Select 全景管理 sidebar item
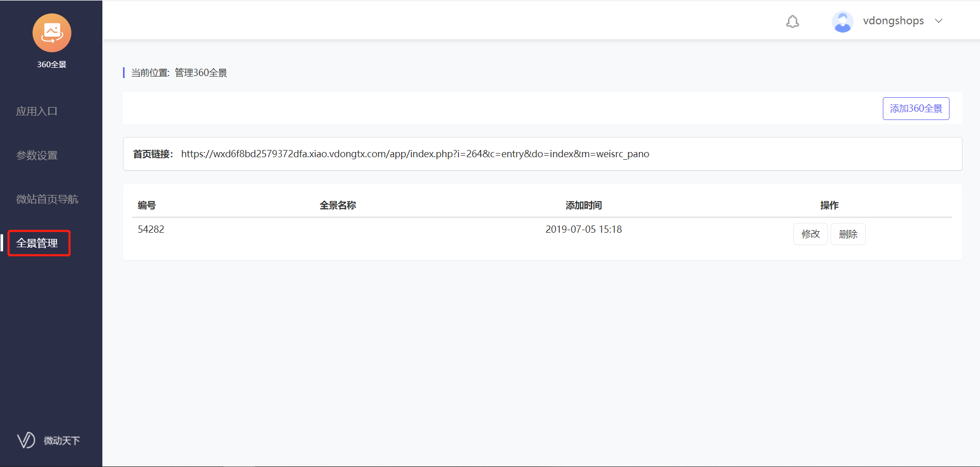This screenshot has height=467, width=980. point(37,243)
